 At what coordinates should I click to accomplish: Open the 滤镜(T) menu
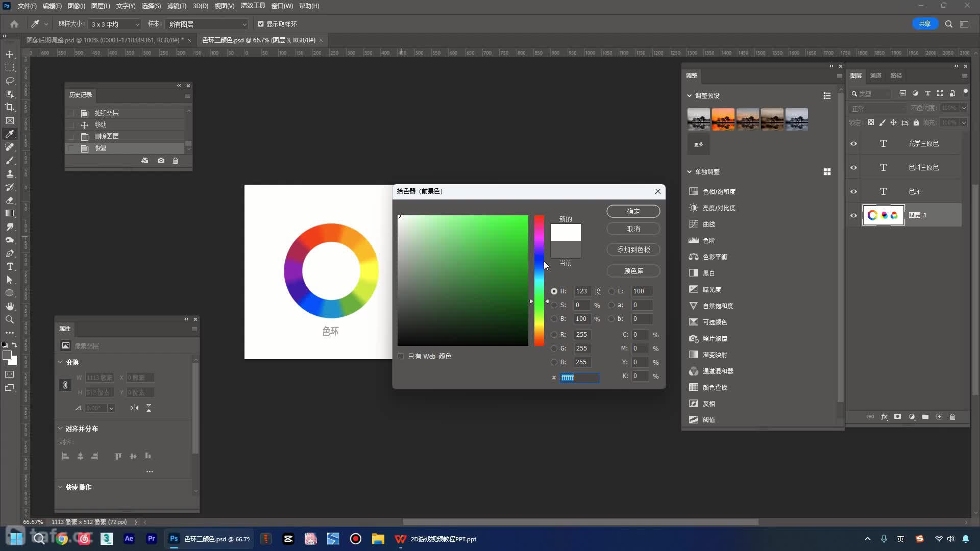coord(177,6)
